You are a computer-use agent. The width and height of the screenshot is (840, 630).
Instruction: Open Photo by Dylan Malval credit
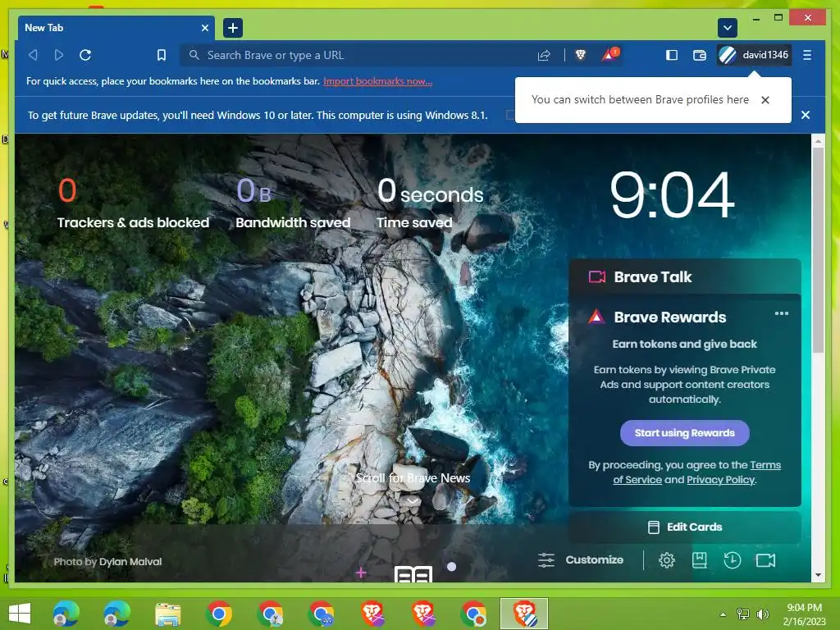(107, 561)
